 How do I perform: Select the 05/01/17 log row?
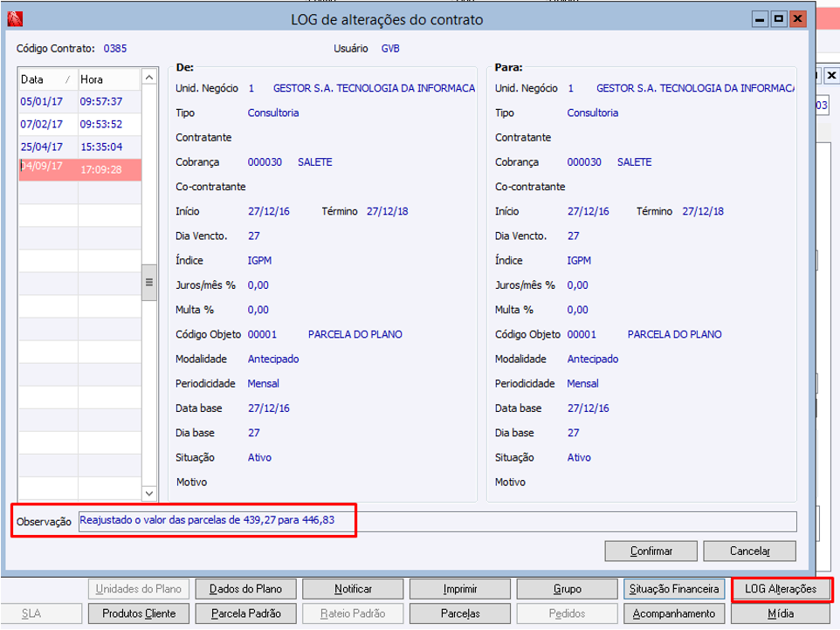click(79, 101)
